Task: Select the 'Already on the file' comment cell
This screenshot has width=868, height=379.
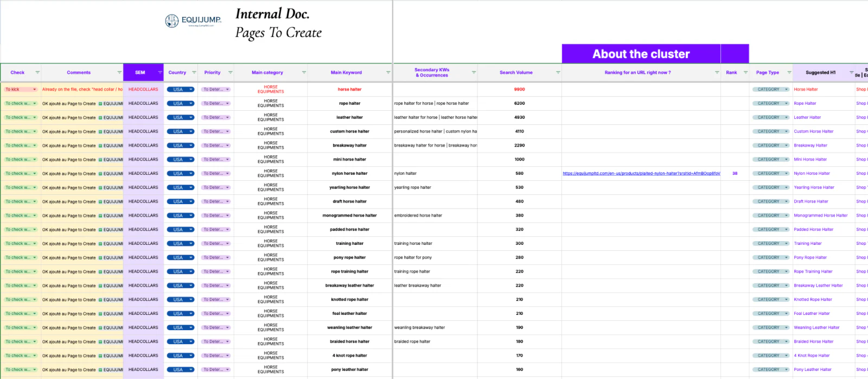Action: (82, 90)
